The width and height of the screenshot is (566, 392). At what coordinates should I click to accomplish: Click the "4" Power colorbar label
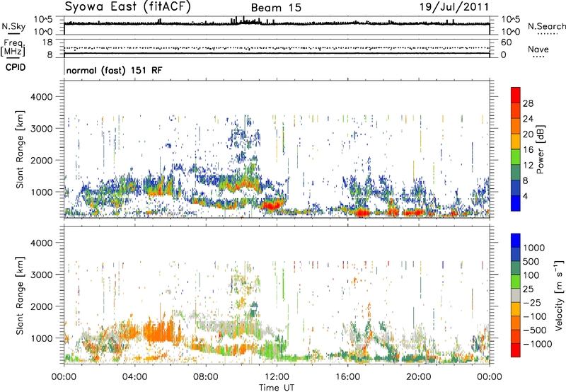pyautogui.click(x=525, y=197)
